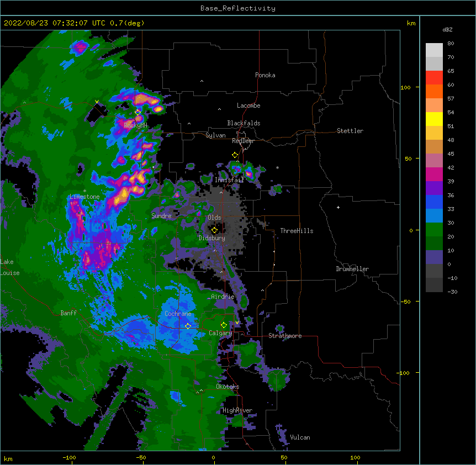Click the Didsbury town label

click(x=212, y=238)
